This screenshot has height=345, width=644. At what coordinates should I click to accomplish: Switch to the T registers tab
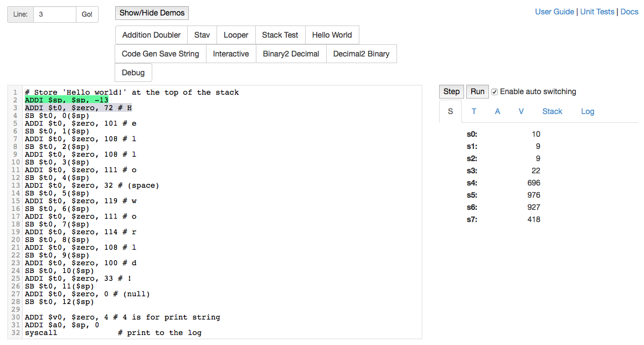(474, 111)
